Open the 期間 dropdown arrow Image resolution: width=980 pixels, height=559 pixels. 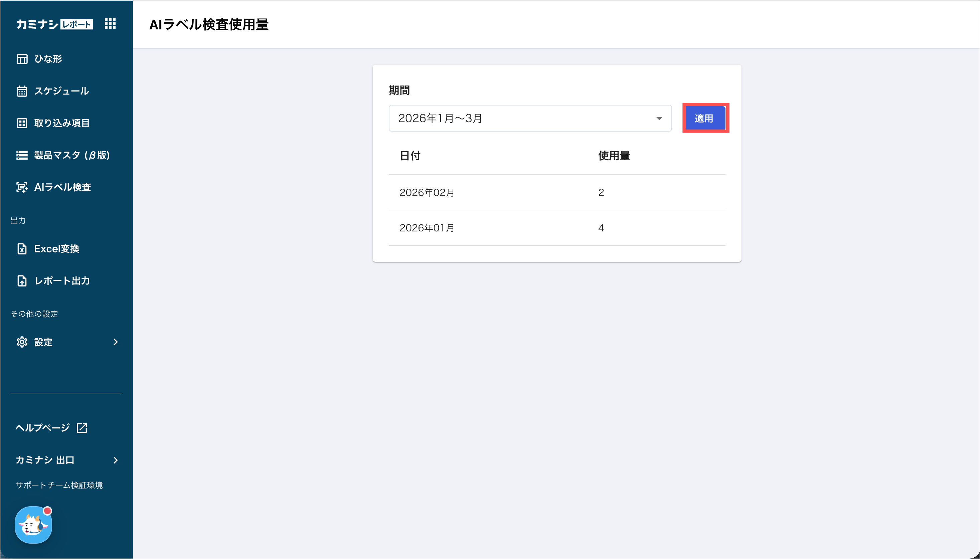click(659, 118)
